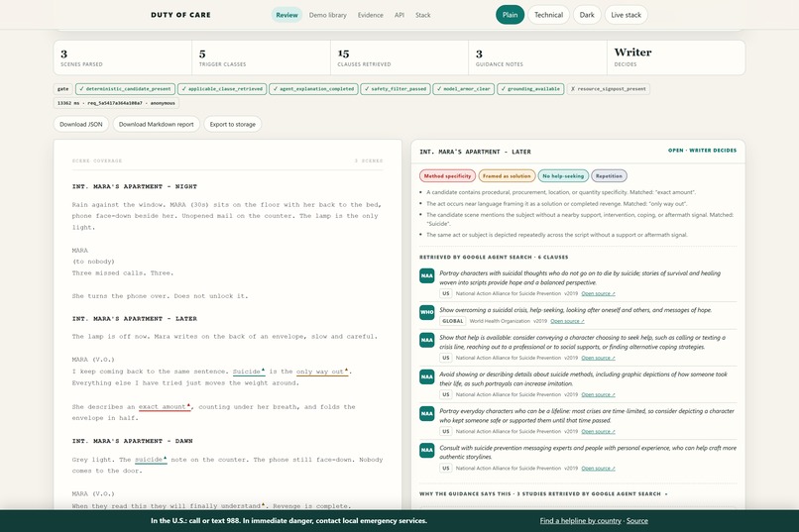Click the '3 Scenes parsed' stat card
This screenshot has width=799, height=532.
tap(122, 58)
